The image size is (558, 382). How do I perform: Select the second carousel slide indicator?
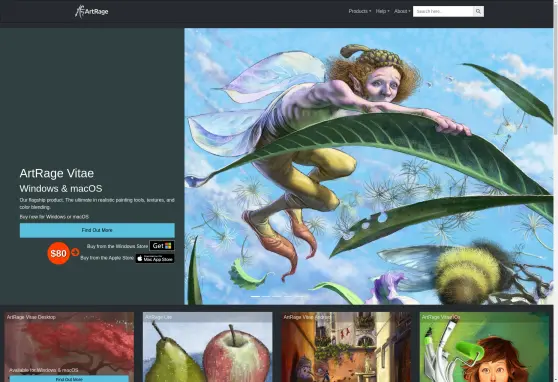point(266,296)
